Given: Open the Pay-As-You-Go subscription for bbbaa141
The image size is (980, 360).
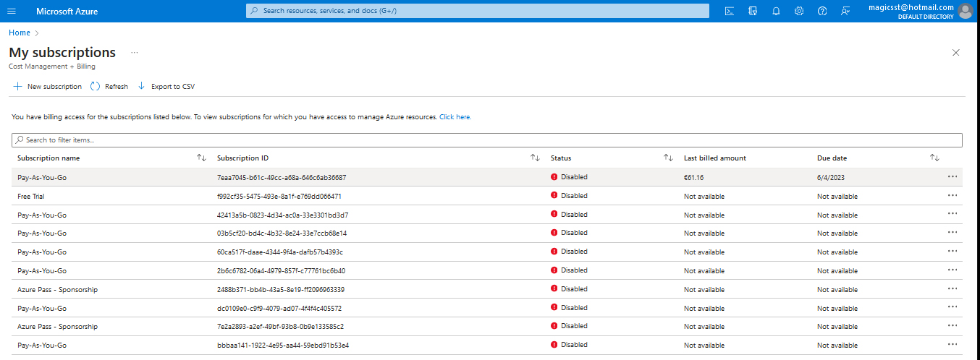Looking at the screenshot, I should [x=42, y=346].
